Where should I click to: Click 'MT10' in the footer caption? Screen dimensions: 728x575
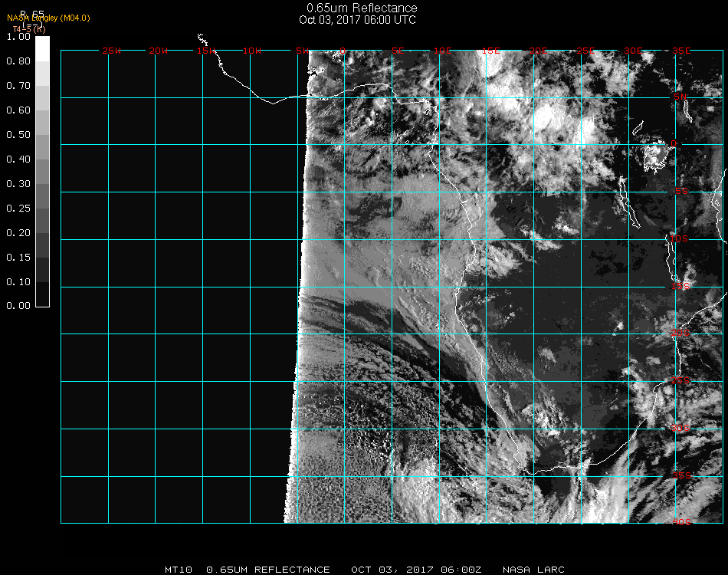(x=179, y=570)
